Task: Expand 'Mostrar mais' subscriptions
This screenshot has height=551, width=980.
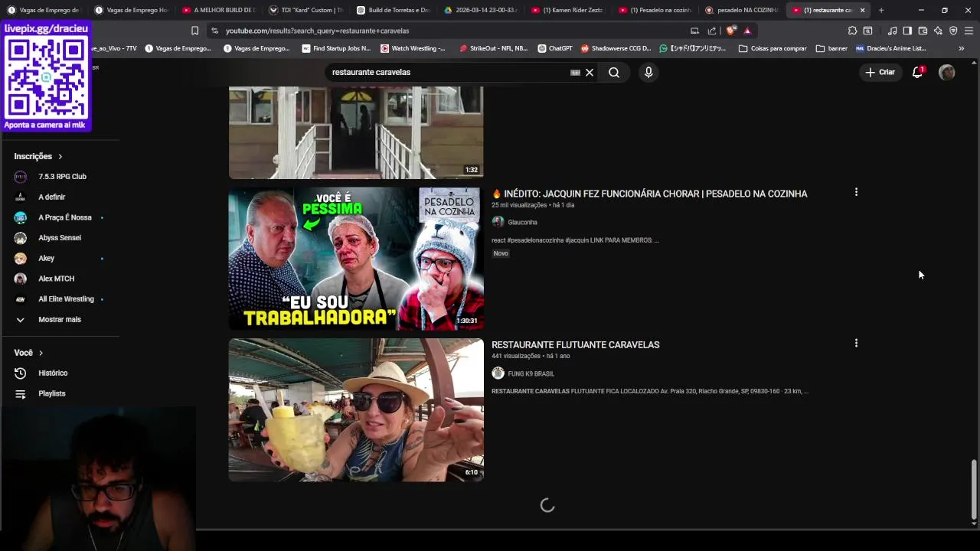Action: click(x=60, y=319)
